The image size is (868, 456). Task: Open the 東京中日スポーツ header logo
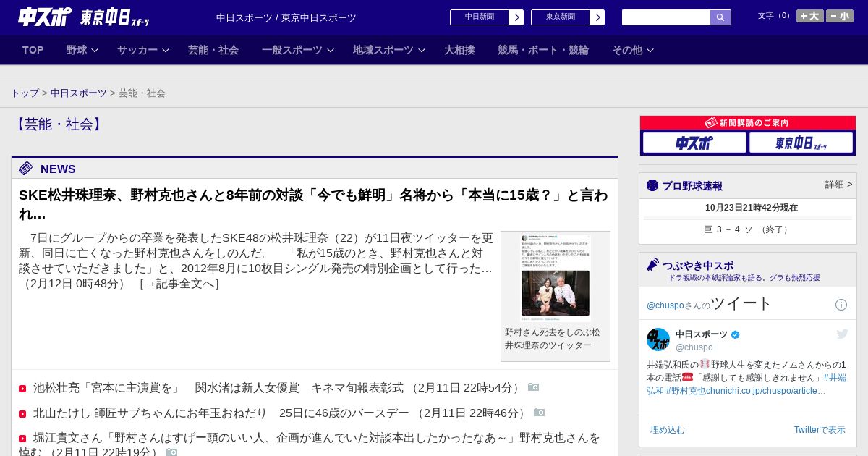pos(114,17)
